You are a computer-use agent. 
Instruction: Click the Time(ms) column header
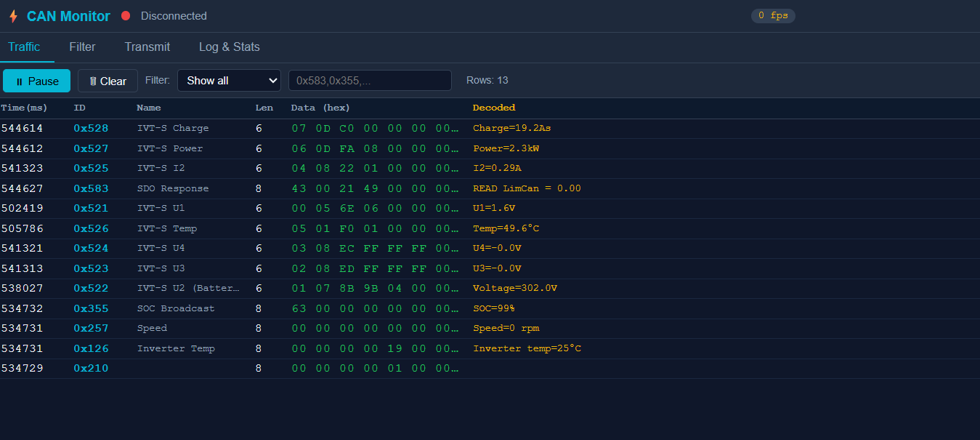click(24, 108)
